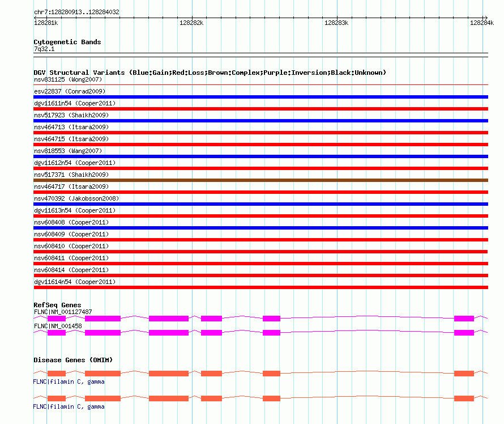Open variant dgv11614n54 (Cooper2011) label

75,282
